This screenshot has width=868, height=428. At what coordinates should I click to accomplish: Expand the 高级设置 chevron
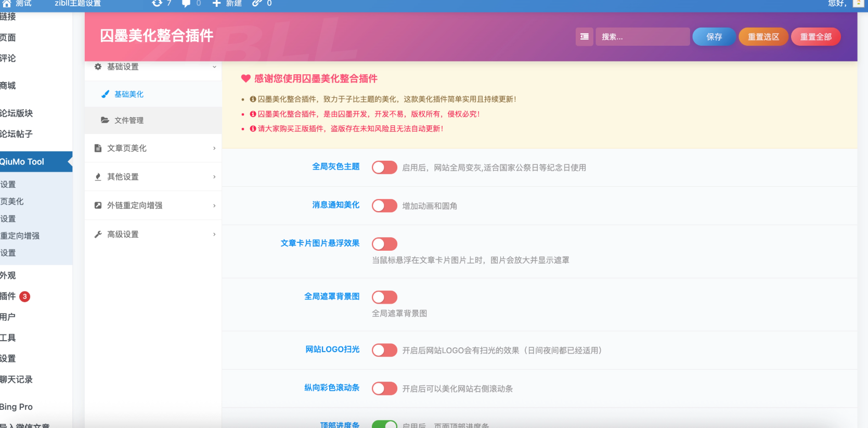click(x=214, y=235)
